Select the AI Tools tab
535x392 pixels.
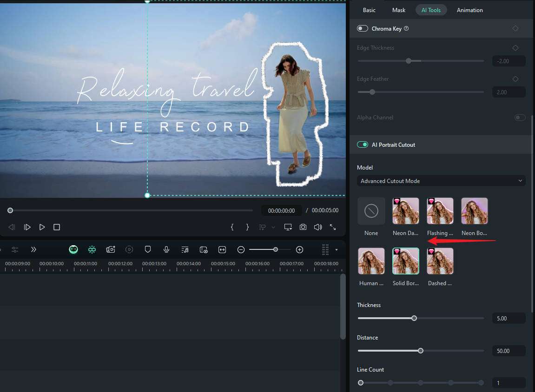[431, 10]
